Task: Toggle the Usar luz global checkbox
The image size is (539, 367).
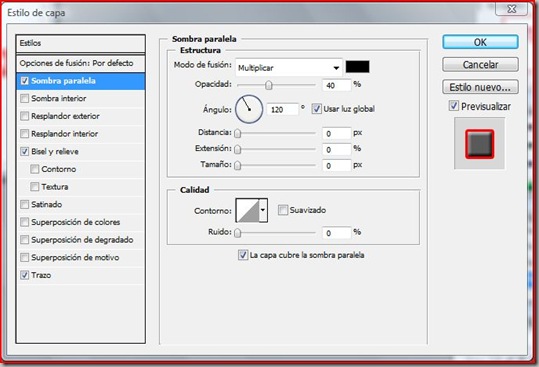Action: tap(316, 109)
